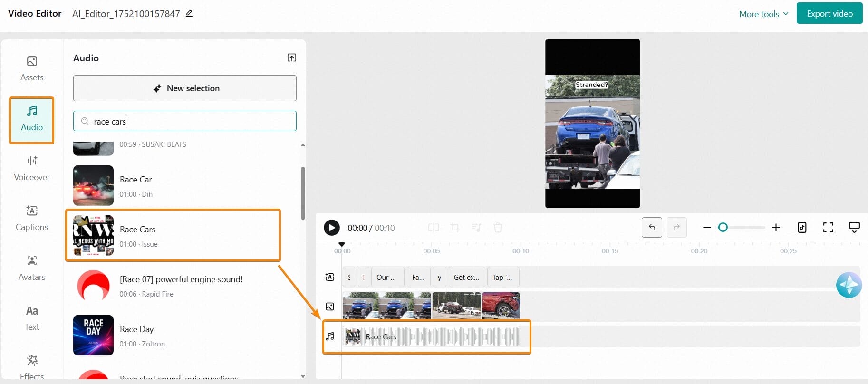Open the Avatars sidebar panel
Image resolution: width=868 pixels, height=384 pixels.
tap(32, 268)
